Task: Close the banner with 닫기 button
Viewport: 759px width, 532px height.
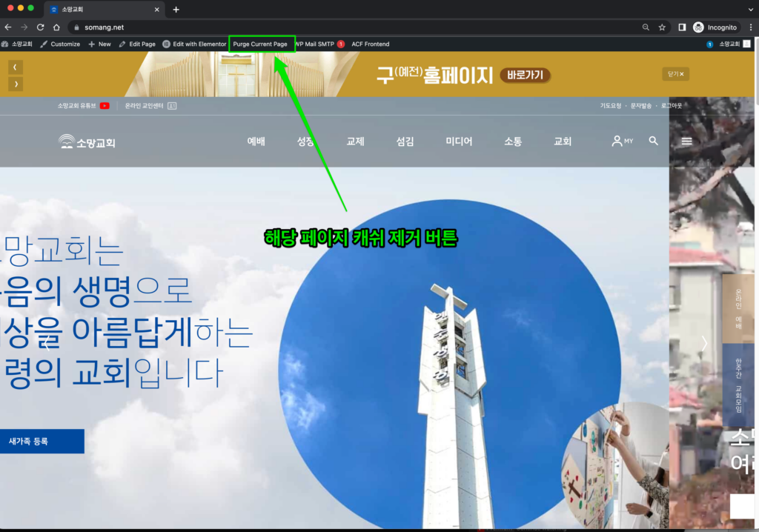Action: pos(676,74)
